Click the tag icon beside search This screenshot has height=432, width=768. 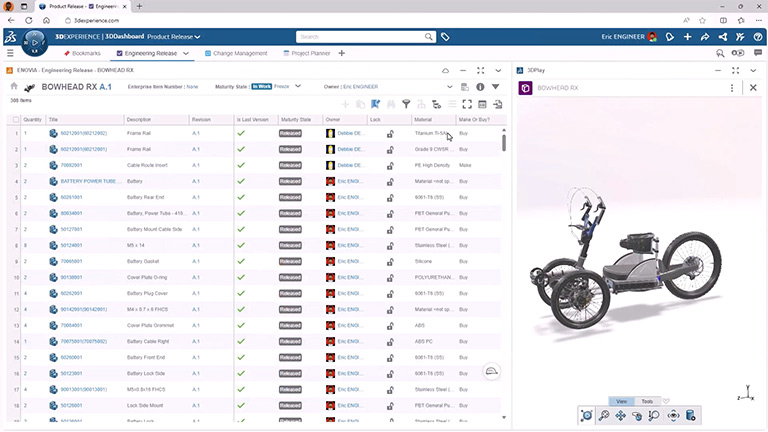click(x=445, y=37)
